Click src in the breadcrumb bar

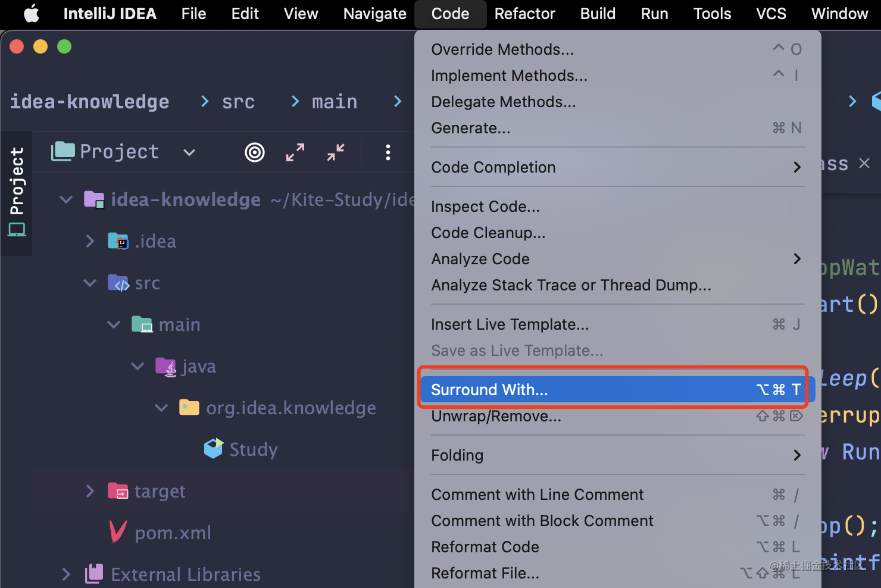pos(238,102)
